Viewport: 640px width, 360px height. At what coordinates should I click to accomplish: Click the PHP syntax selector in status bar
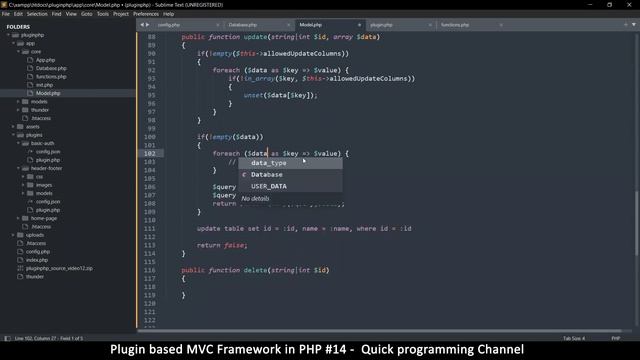(616, 338)
